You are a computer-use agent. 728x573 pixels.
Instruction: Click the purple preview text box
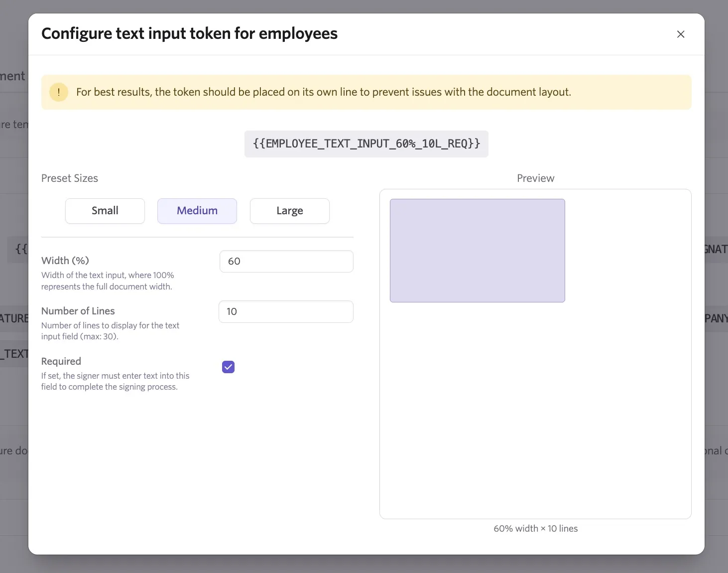tap(478, 251)
